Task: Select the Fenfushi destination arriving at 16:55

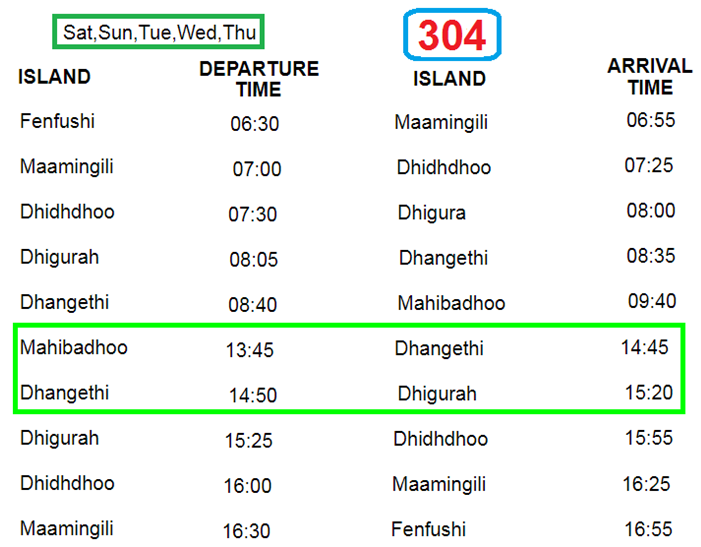Action: pyautogui.click(x=429, y=529)
